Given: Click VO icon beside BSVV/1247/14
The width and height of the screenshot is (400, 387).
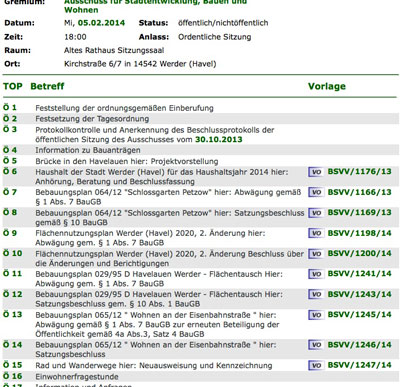Looking at the screenshot, I should pyautogui.click(x=316, y=365).
